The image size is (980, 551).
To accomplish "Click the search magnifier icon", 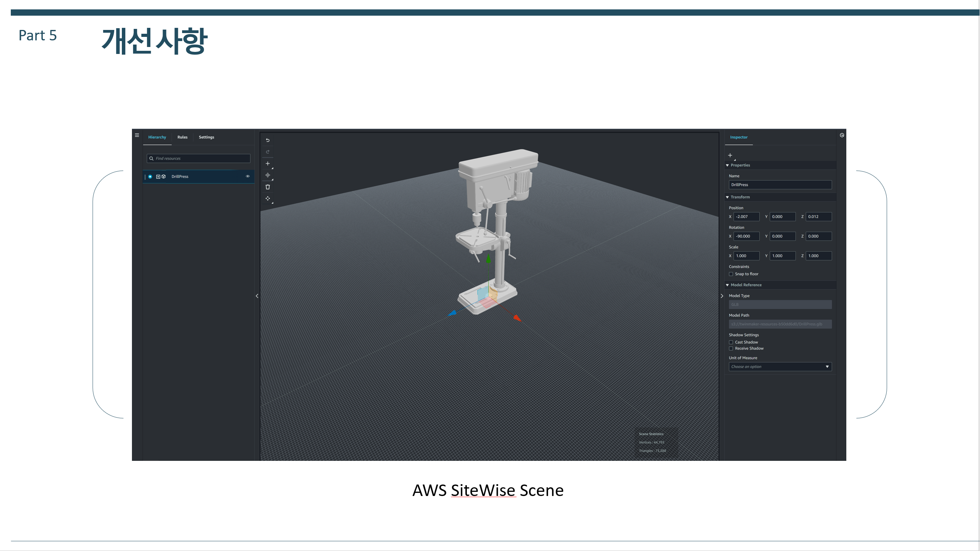I will click(x=151, y=159).
